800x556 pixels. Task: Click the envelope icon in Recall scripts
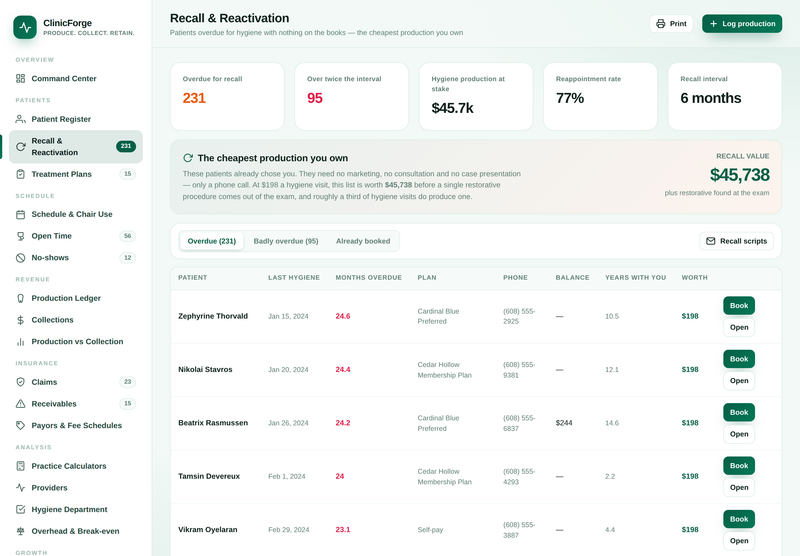(x=711, y=241)
